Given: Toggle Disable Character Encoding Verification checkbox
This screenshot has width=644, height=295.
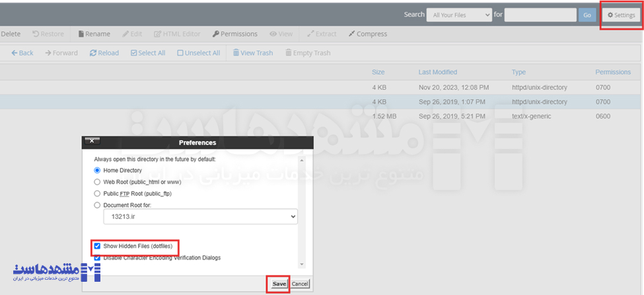Looking at the screenshot, I should coord(97,258).
